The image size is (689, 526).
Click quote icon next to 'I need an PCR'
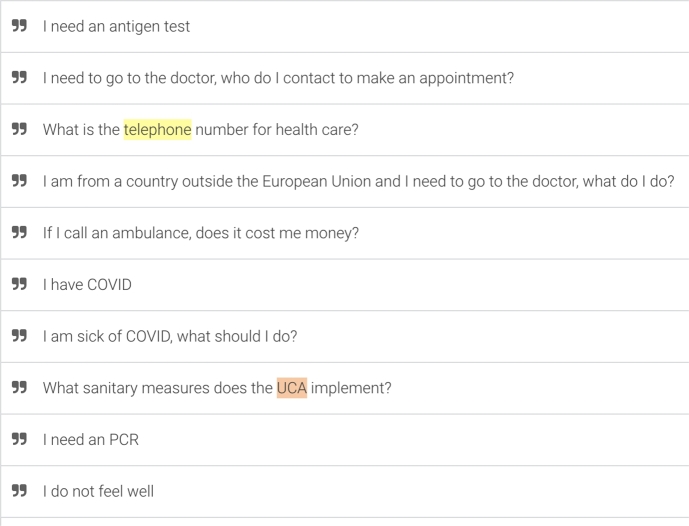point(19,439)
